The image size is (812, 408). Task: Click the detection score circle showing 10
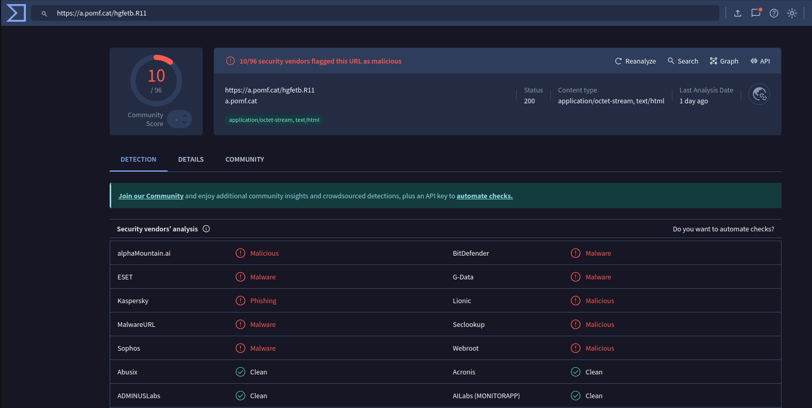tap(156, 80)
